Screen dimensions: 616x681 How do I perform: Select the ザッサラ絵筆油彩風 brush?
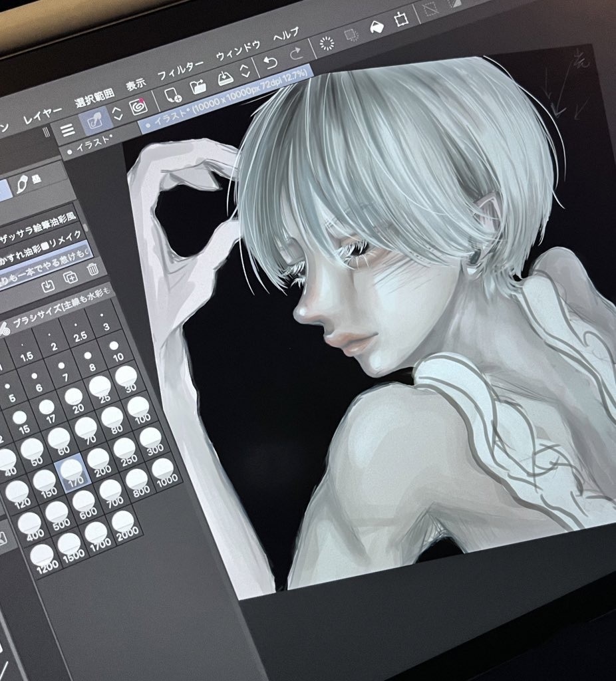39,226
